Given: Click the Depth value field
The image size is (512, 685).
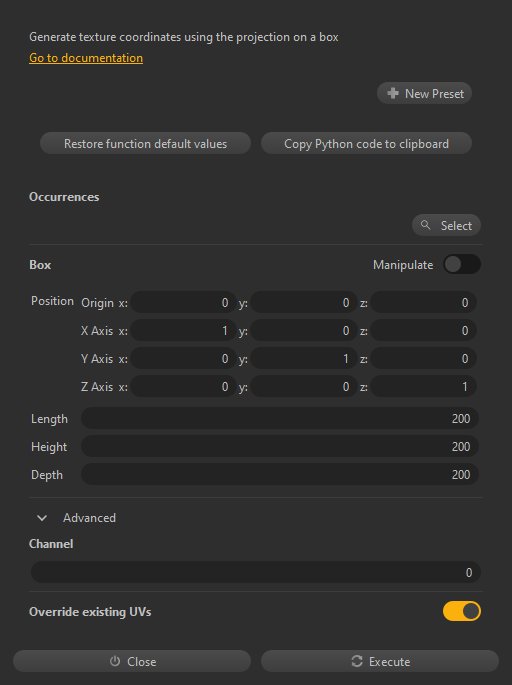Looking at the screenshot, I should pyautogui.click(x=280, y=474).
